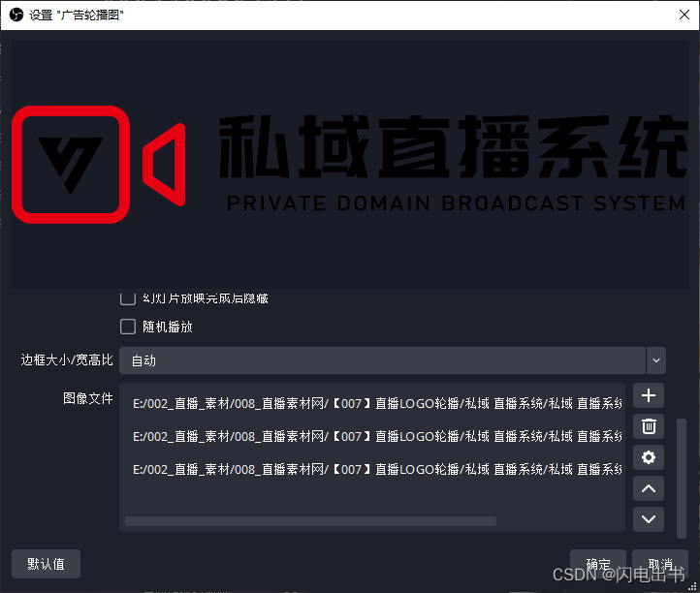Click the 确定 button
This screenshot has height=593, width=700.
coord(598,564)
